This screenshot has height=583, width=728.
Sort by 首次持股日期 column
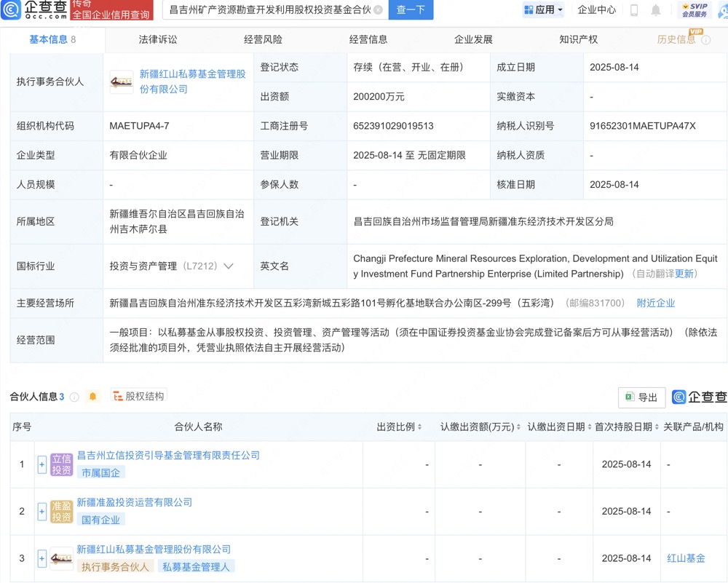[657, 427]
